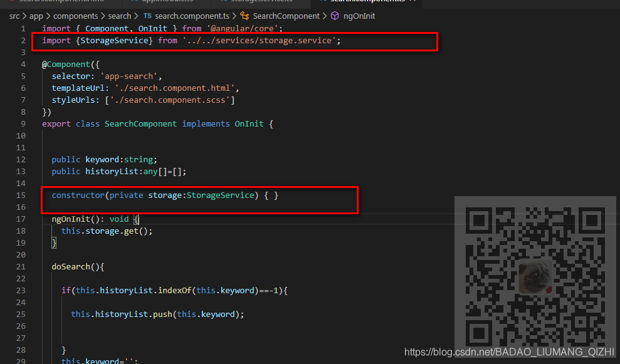Click line number 15 in the gutter

pos(21,195)
